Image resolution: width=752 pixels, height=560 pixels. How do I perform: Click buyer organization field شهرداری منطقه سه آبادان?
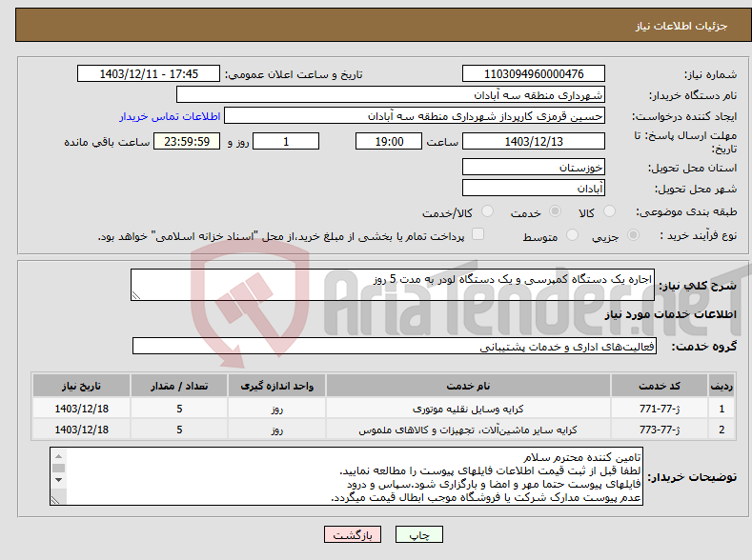(391, 95)
